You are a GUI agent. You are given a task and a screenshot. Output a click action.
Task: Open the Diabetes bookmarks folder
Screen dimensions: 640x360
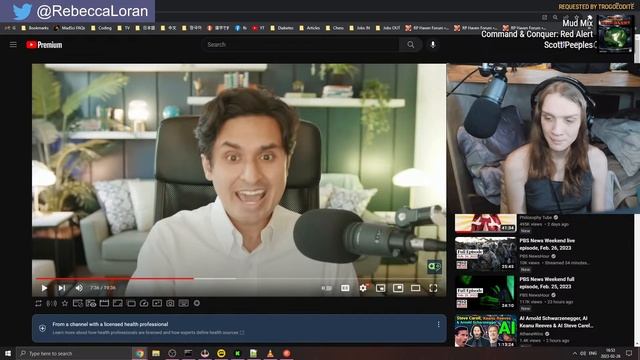[282, 28]
